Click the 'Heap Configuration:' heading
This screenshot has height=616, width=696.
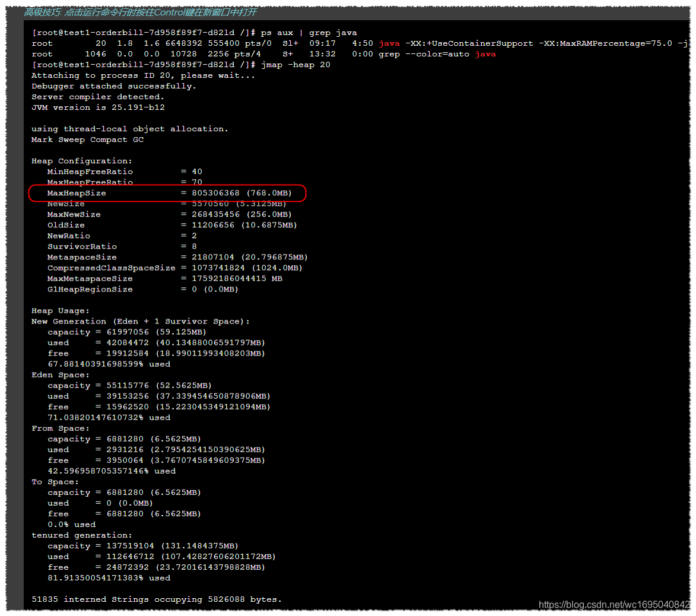pyautogui.click(x=82, y=161)
